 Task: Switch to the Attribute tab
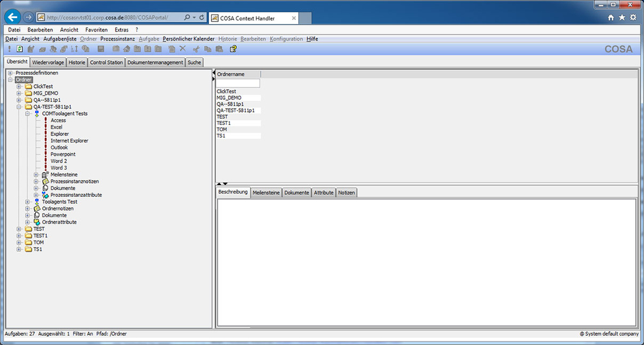pyautogui.click(x=323, y=192)
